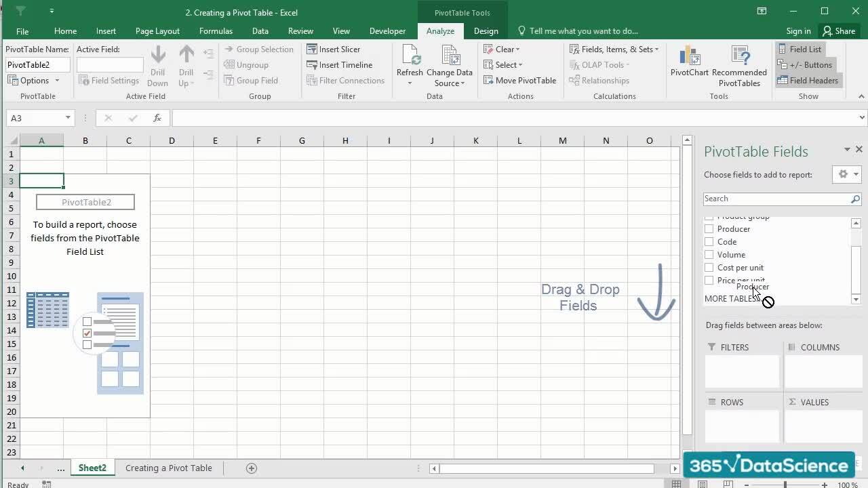Select column D header
This screenshot has height=488, width=868.
click(x=172, y=140)
